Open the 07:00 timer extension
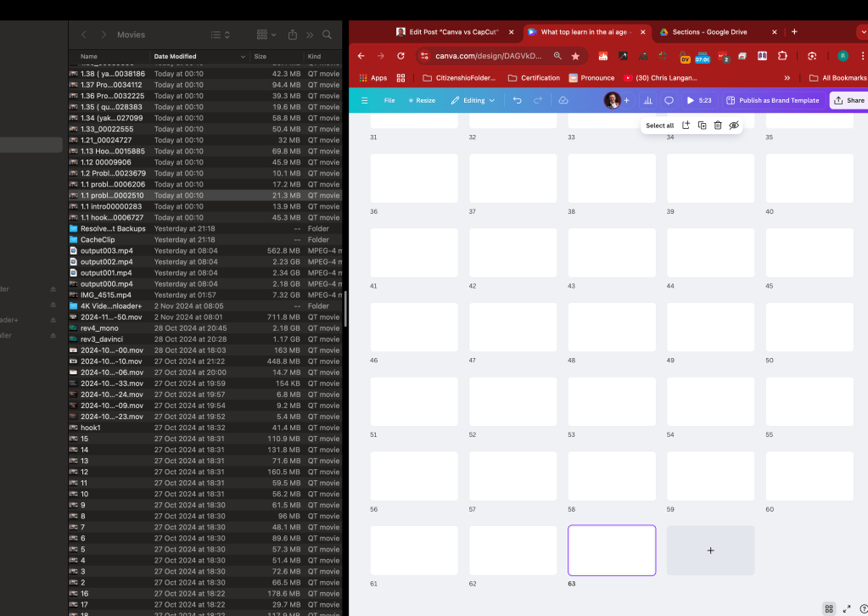 [x=703, y=57]
